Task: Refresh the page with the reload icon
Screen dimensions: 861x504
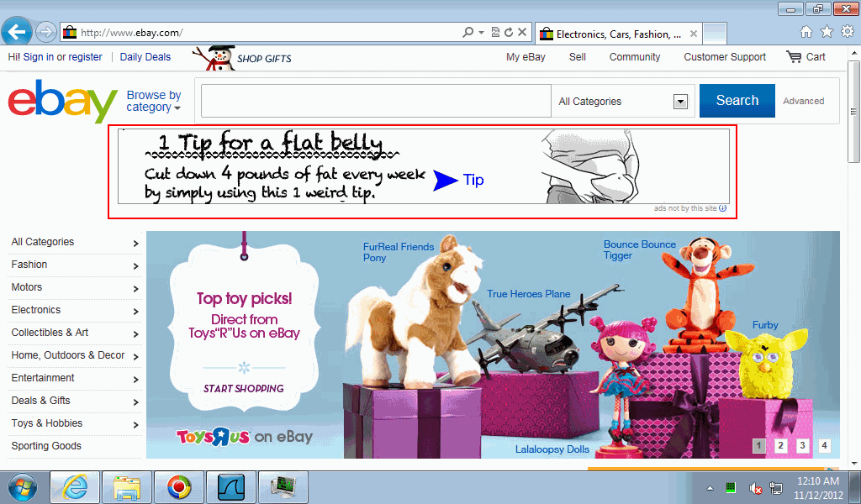Action: (x=509, y=33)
